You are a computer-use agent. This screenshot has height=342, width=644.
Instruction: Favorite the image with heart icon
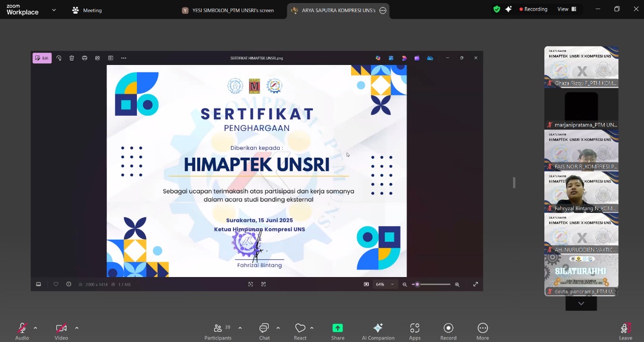coord(56,284)
